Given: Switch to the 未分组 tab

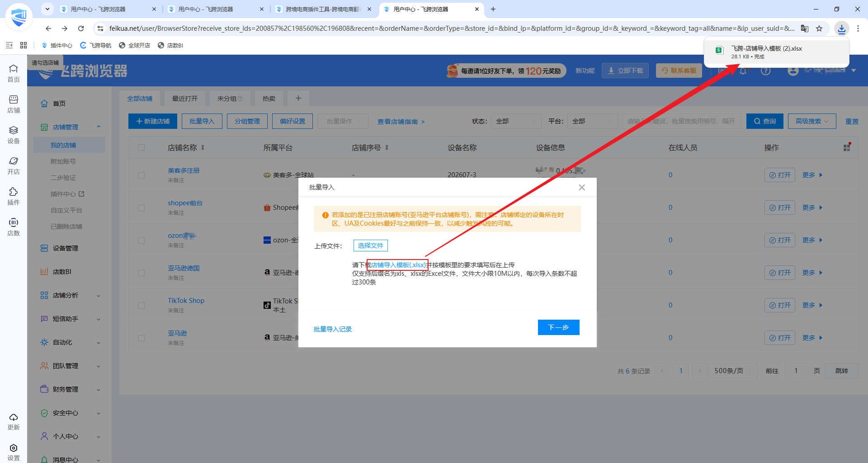Looking at the screenshot, I should click(230, 99).
